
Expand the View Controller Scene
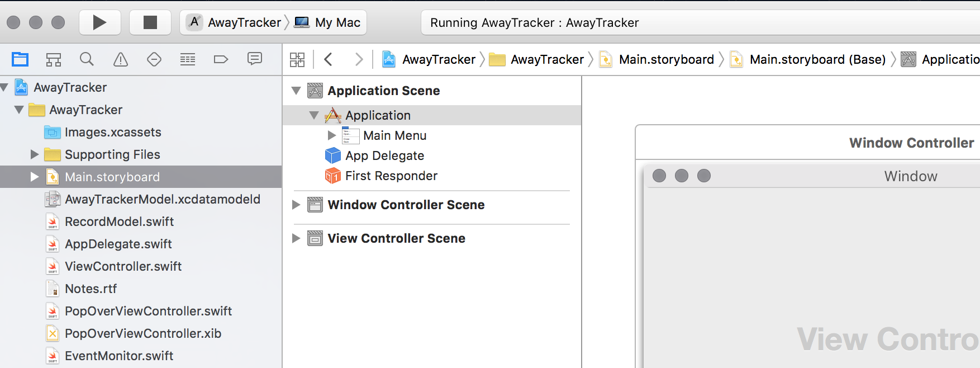point(296,238)
